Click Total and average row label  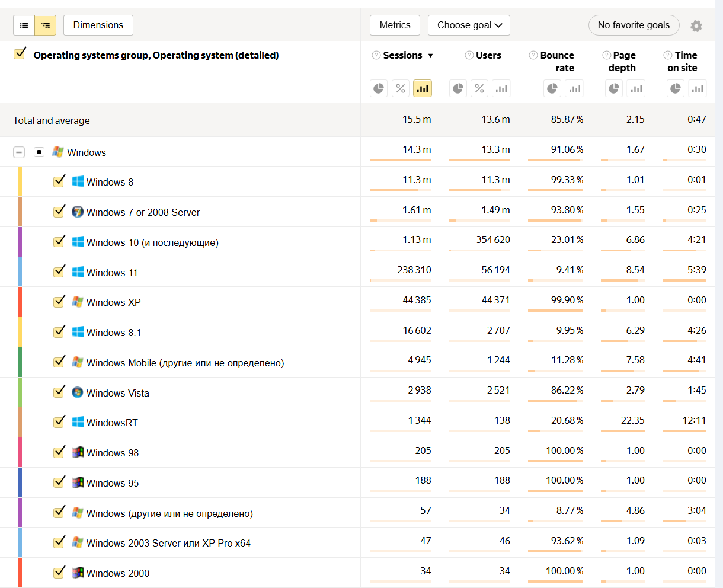(52, 120)
